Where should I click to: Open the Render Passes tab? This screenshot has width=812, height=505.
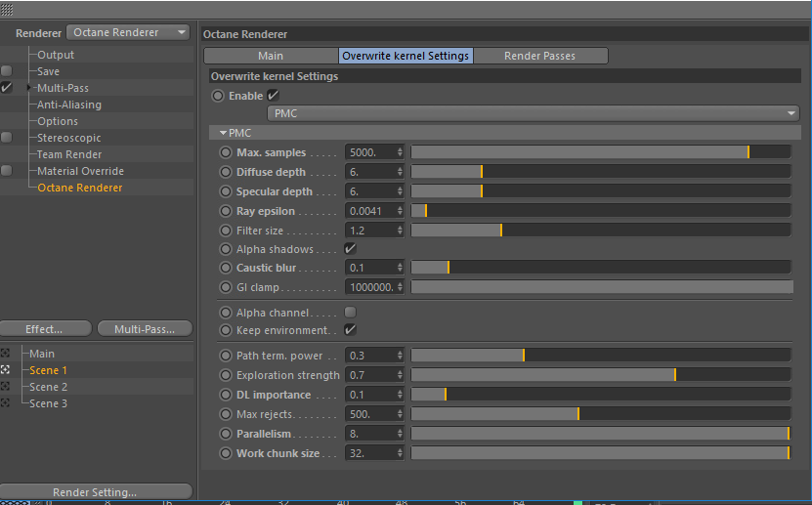540,56
